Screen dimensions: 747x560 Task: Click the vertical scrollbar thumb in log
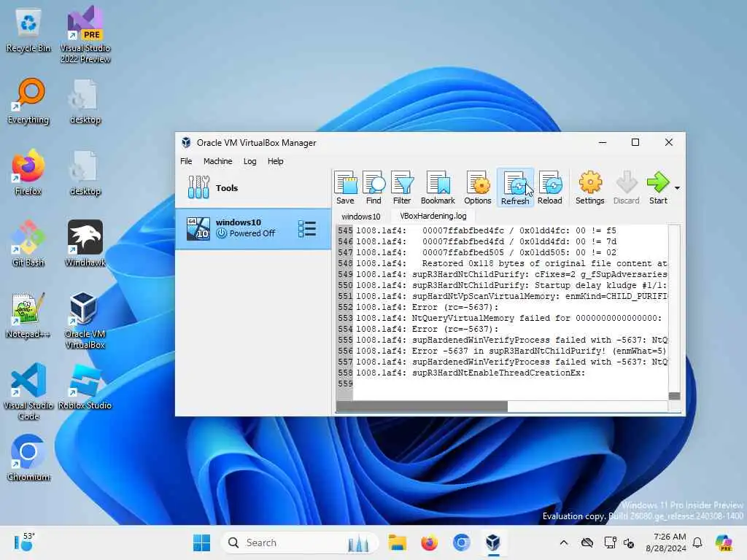(x=674, y=396)
